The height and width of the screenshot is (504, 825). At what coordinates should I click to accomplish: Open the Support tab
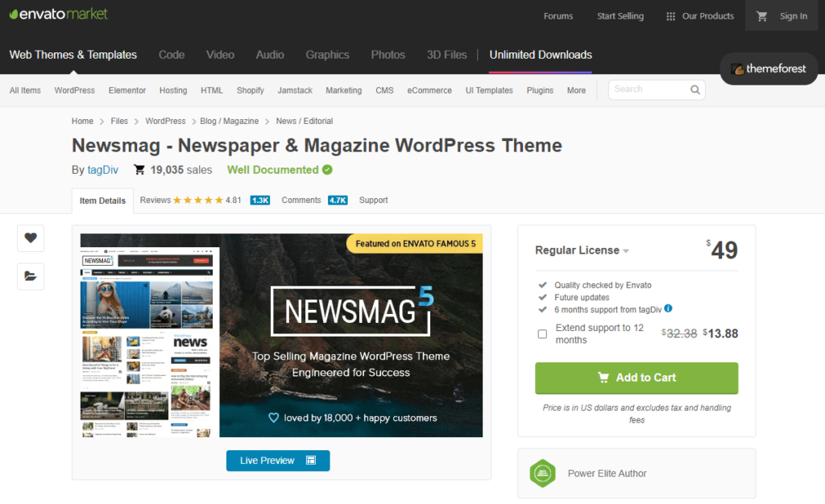(x=374, y=200)
